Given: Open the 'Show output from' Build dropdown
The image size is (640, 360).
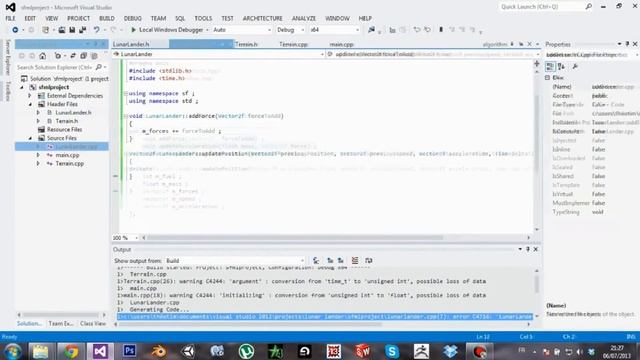Looking at the screenshot, I should 235,260.
